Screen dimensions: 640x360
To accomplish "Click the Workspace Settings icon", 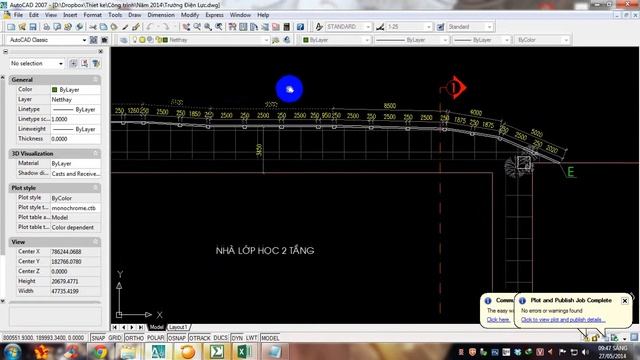I will click(93, 40).
